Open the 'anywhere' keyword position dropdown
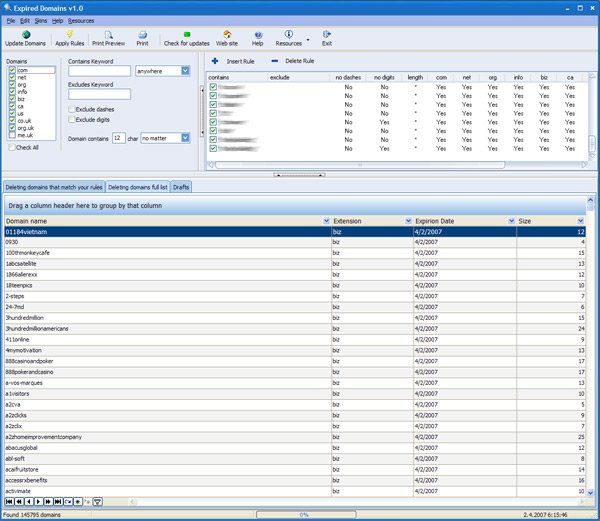This screenshot has width=600, height=521. [186, 71]
